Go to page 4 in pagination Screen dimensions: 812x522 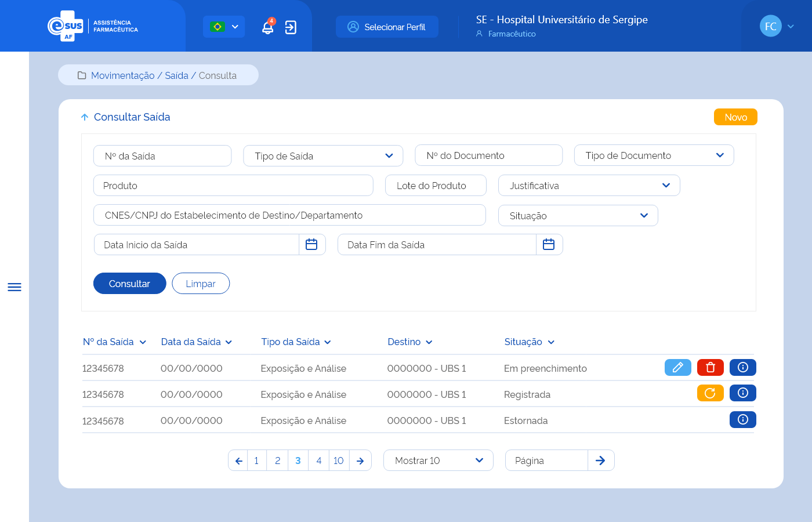(x=318, y=461)
